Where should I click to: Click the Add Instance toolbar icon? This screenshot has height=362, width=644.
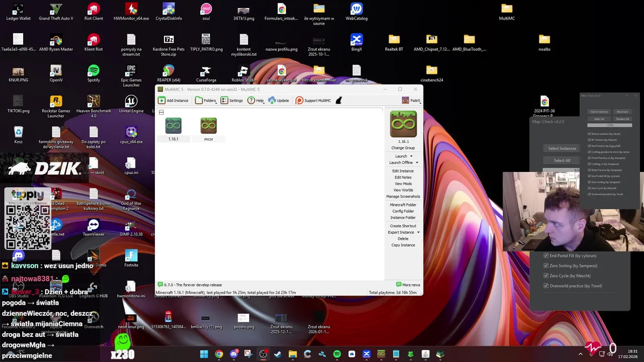pos(162,101)
